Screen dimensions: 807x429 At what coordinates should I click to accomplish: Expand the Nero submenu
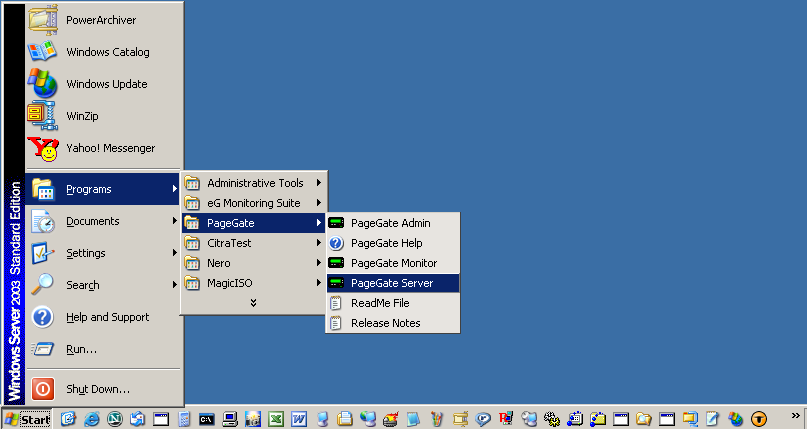pos(254,263)
